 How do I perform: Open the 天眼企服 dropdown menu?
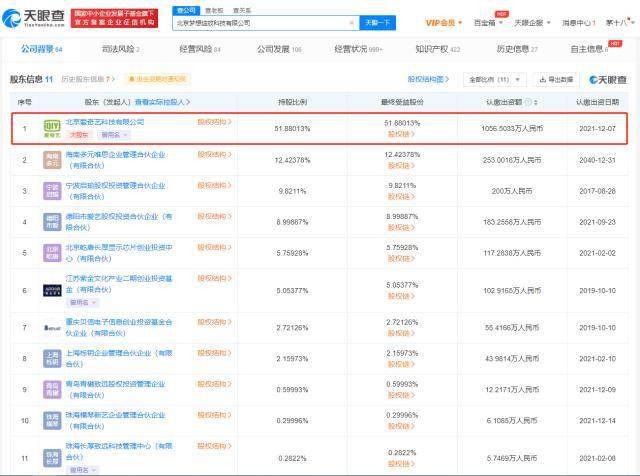(x=532, y=22)
